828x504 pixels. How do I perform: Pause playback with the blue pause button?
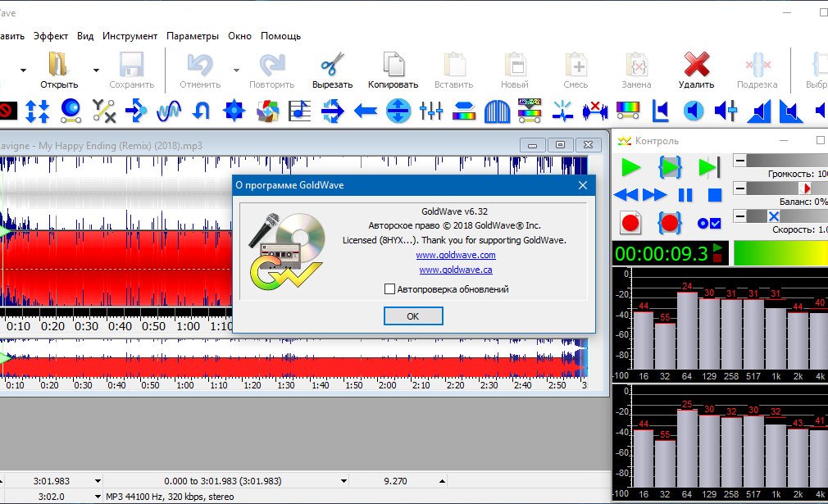click(685, 195)
